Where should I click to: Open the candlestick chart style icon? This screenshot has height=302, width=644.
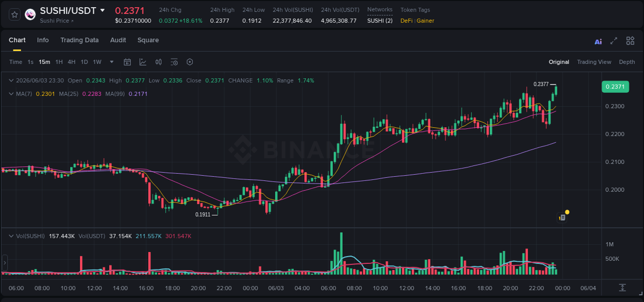click(x=159, y=62)
